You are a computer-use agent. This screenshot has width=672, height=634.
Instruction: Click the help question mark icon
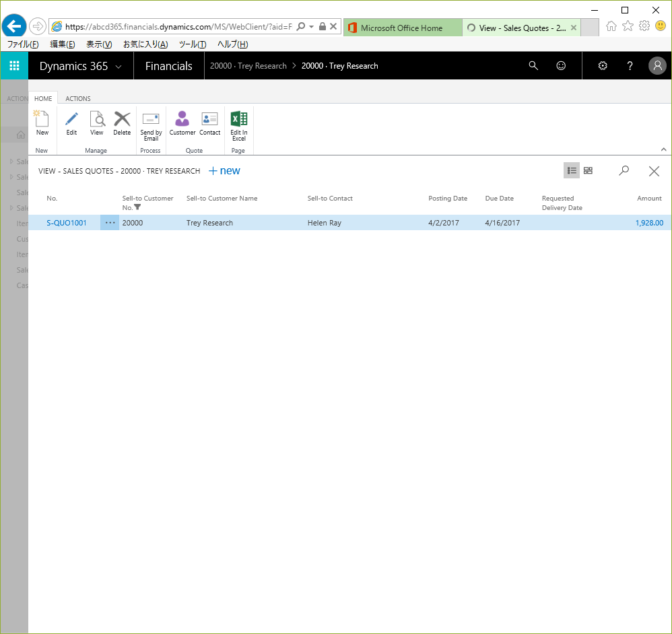point(630,65)
